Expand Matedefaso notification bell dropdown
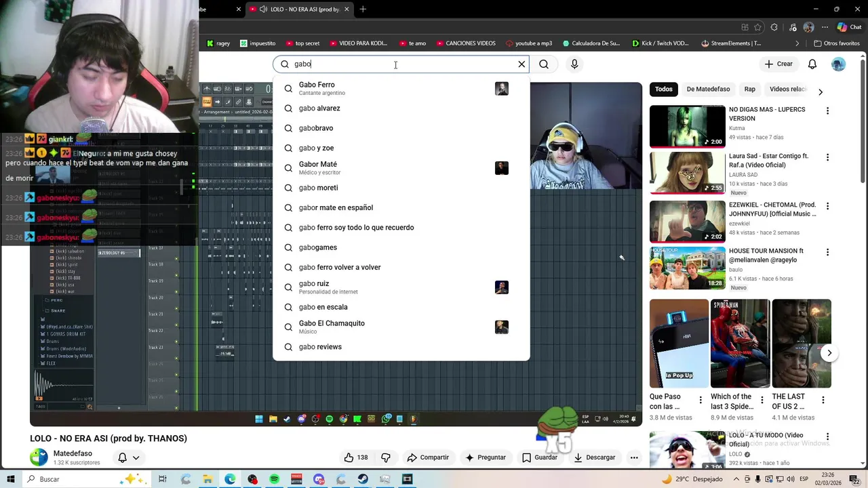Image resolution: width=868 pixels, height=488 pixels. point(129,457)
